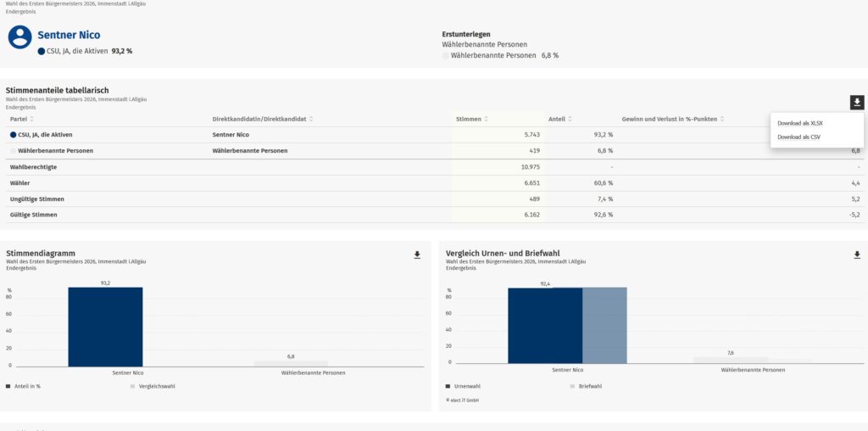Viewport: 868px width, 431px height.
Task: Click the dark blue Sentner Nico bar in Stimmendiagramm
Action: point(105,327)
